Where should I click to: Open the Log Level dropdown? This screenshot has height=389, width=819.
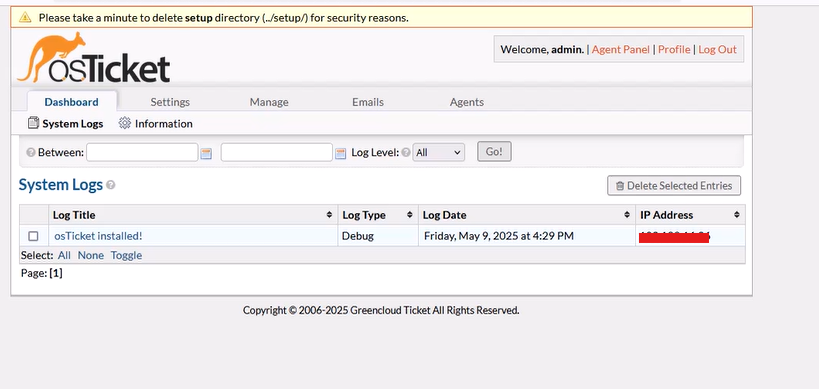click(438, 152)
